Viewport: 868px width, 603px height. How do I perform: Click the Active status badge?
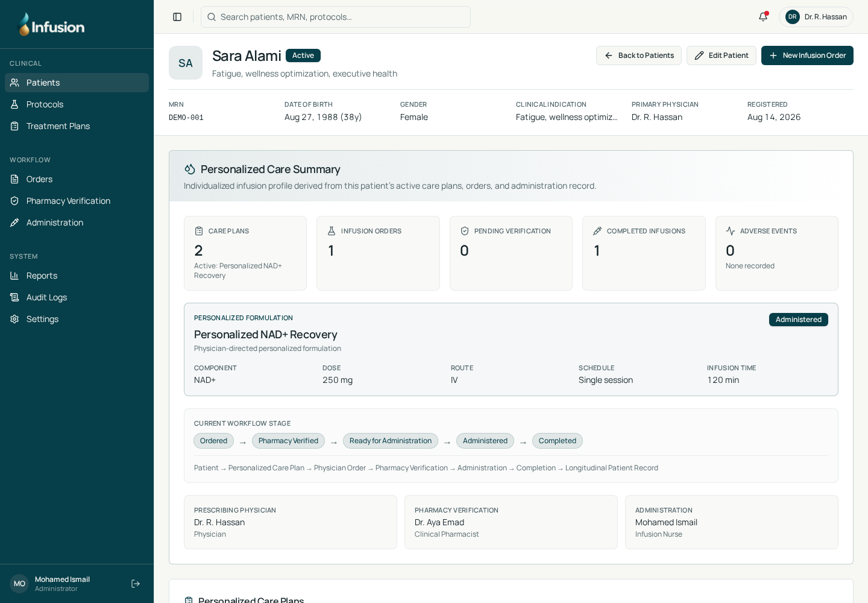(x=303, y=55)
